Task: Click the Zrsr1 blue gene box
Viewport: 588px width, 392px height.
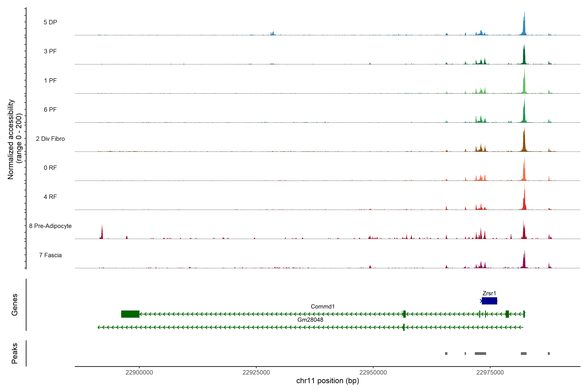Action: click(489, 301)
